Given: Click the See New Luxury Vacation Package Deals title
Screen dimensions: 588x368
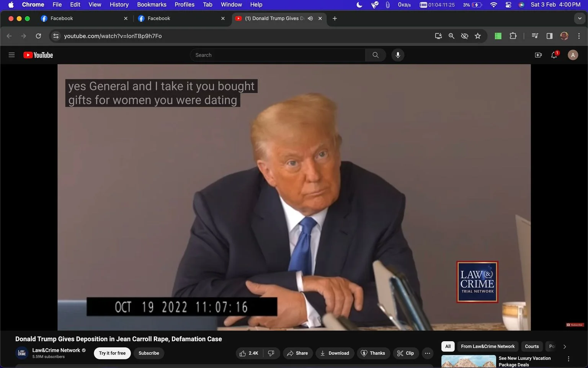Looking at the screenshot, I should (x=524, y=361).
